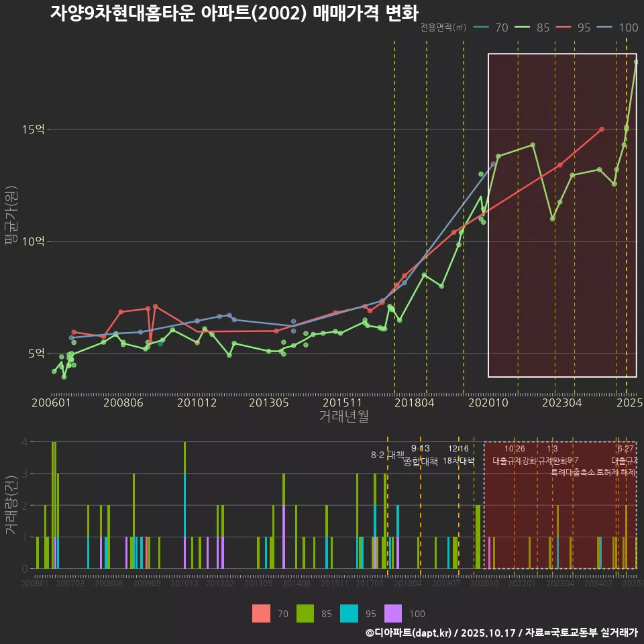
Task: Click the 전용면적(㎡) legend header
Action: (x=441, y=28)
